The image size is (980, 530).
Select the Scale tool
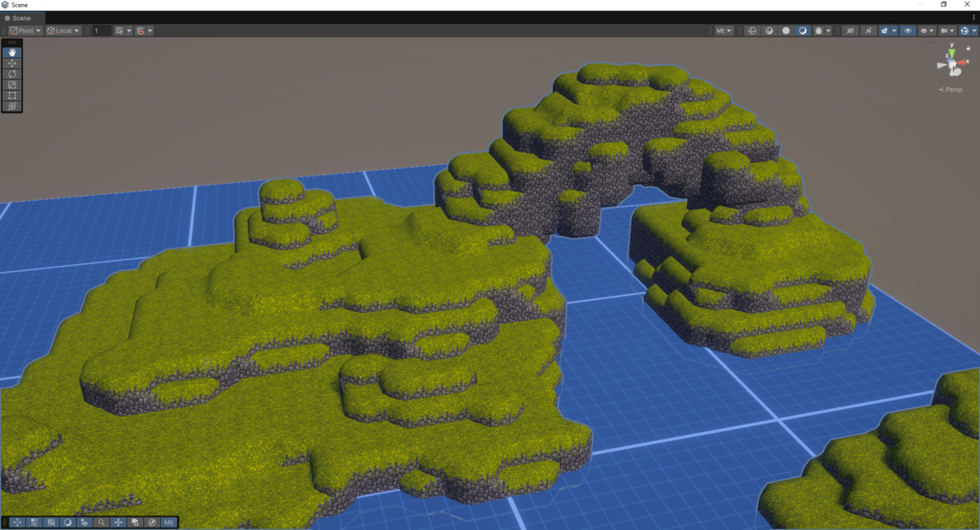(12, 84)
